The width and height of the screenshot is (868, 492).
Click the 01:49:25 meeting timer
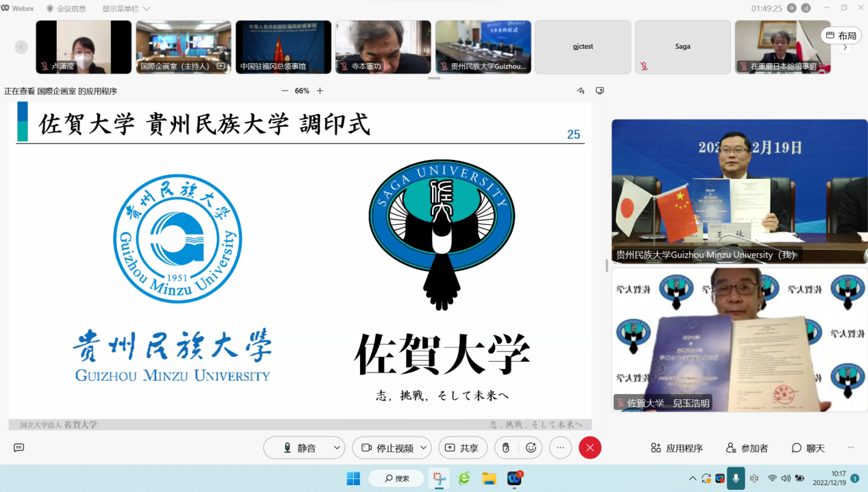click(x=767, y=8)
